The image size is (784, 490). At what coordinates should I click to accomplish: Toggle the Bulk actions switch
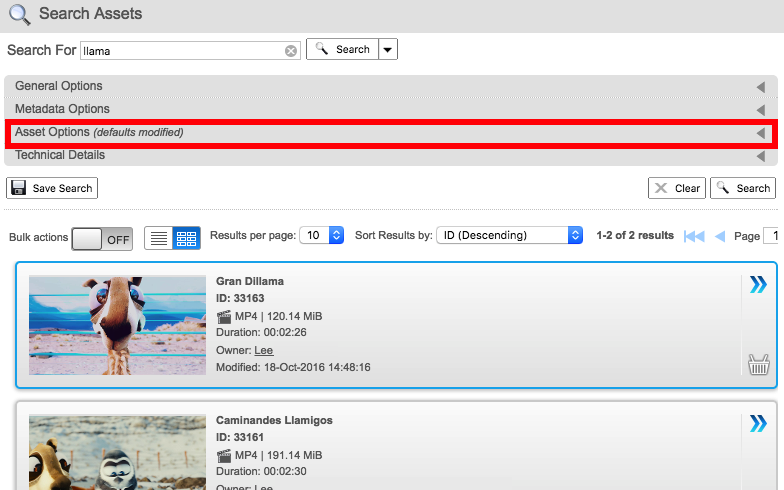[x=102, y=238]
